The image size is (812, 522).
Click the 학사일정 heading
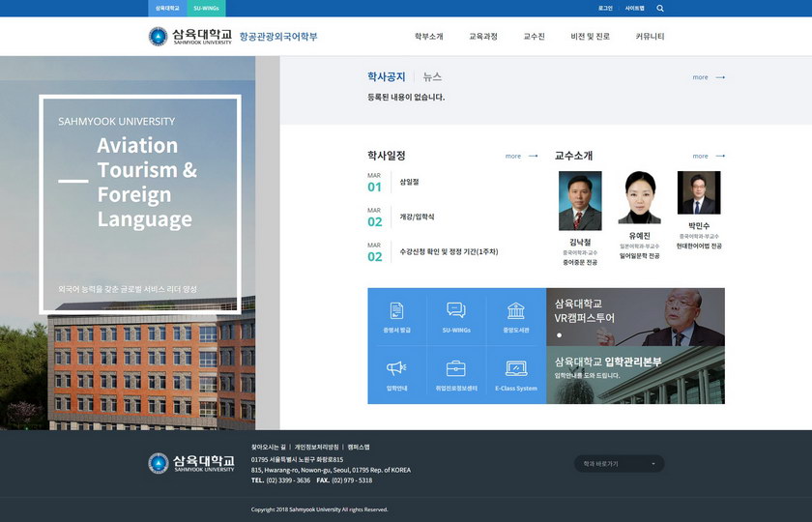tap(387, 156)
